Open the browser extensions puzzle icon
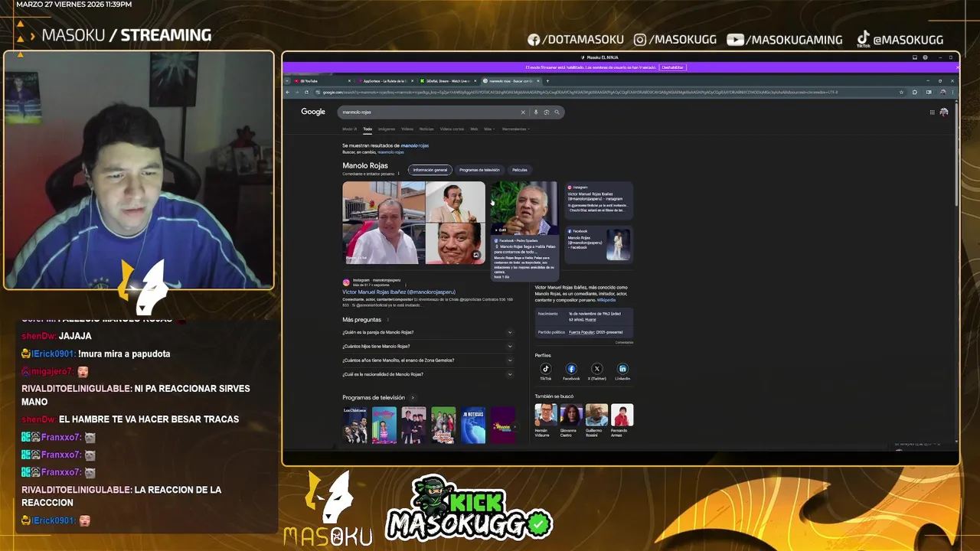Viewport: 980px width, 551px height. [914, 93]
